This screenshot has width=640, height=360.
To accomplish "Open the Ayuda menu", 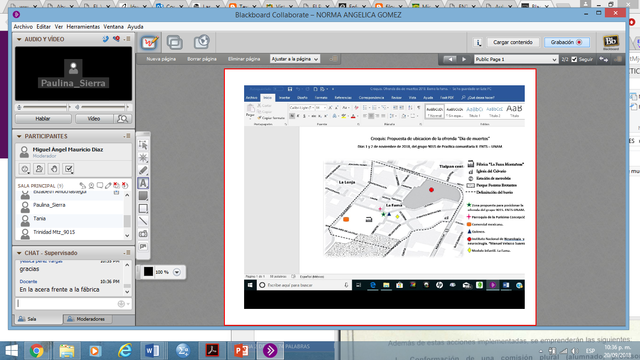I will (x=135, y=27).
